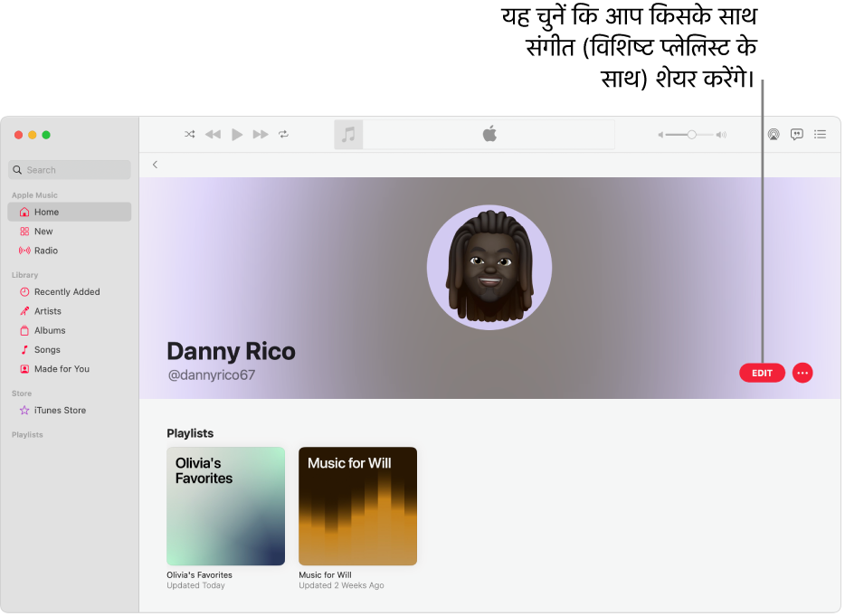Go back using the back chevron

(156, 165)
